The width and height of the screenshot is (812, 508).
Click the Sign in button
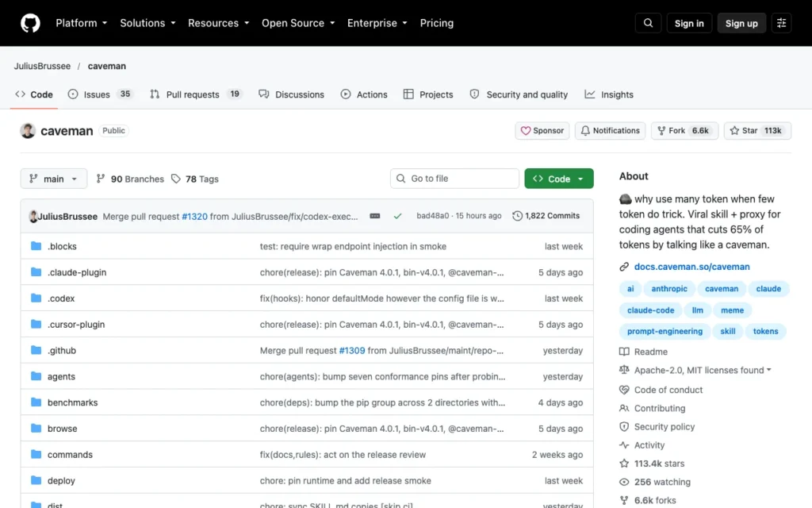point(689,23)
